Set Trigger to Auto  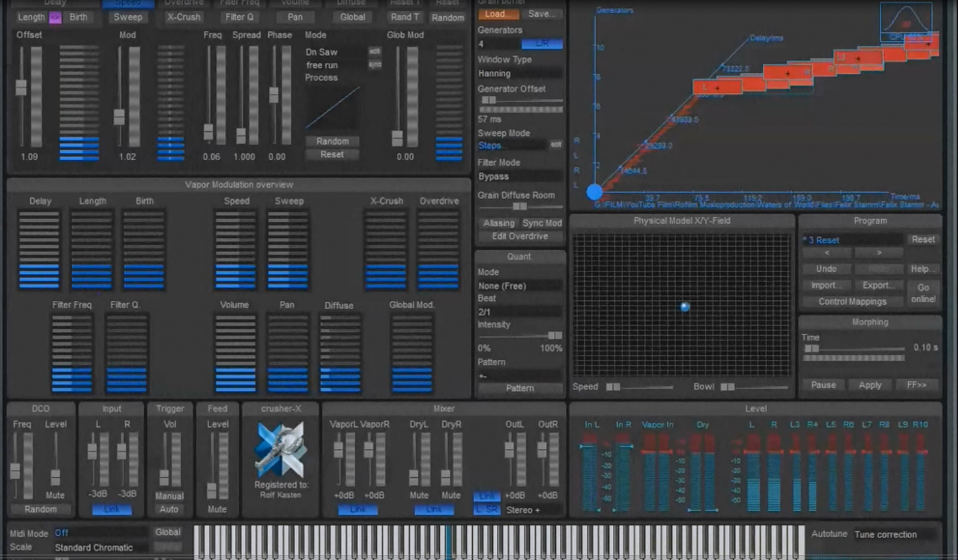click(x=169, y=509)
